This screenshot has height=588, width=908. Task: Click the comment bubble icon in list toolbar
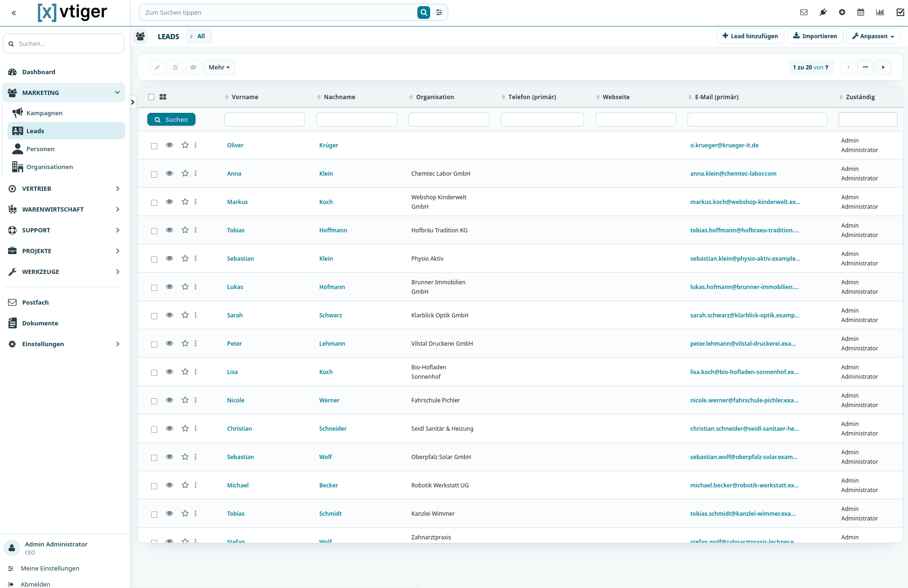[193, 67]
